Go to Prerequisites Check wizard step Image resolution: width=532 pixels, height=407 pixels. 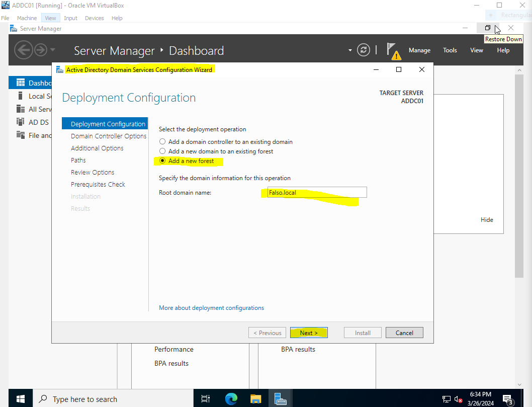click(x=98, y=184)
